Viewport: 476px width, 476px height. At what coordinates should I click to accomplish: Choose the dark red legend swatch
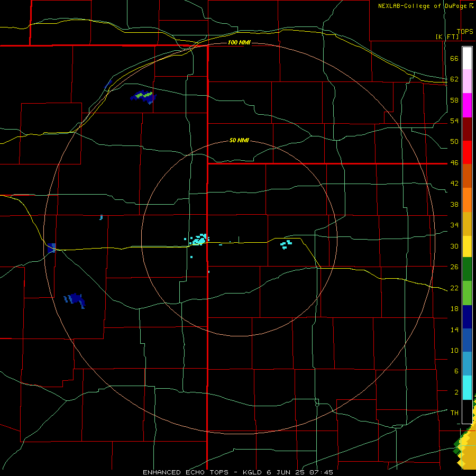467,129
